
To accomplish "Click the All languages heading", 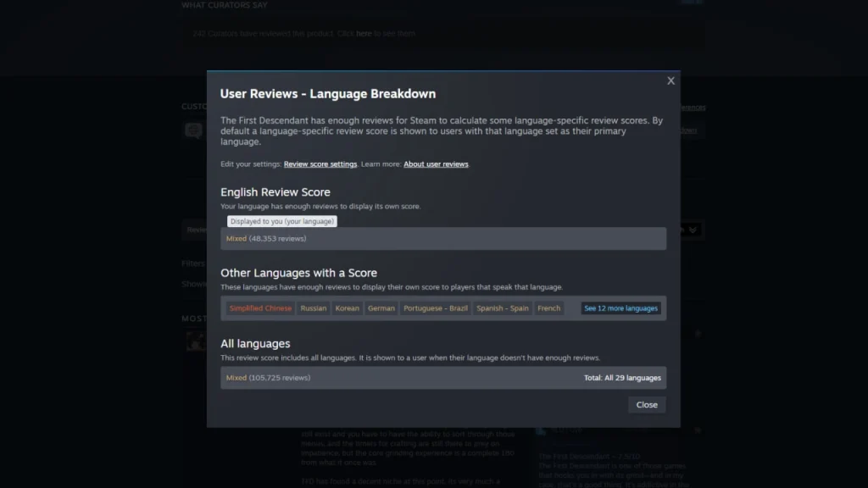I will (x=255, y=344).
